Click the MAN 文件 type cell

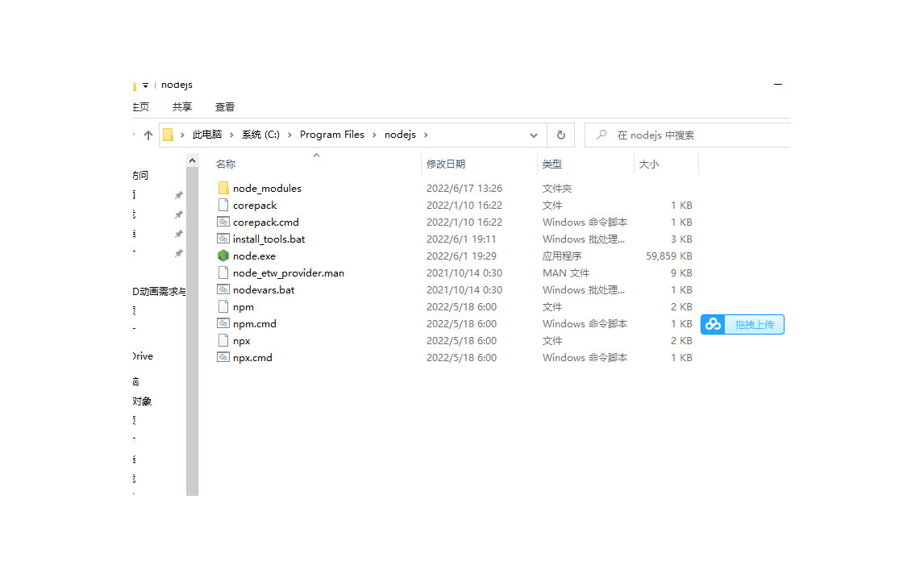566,272
